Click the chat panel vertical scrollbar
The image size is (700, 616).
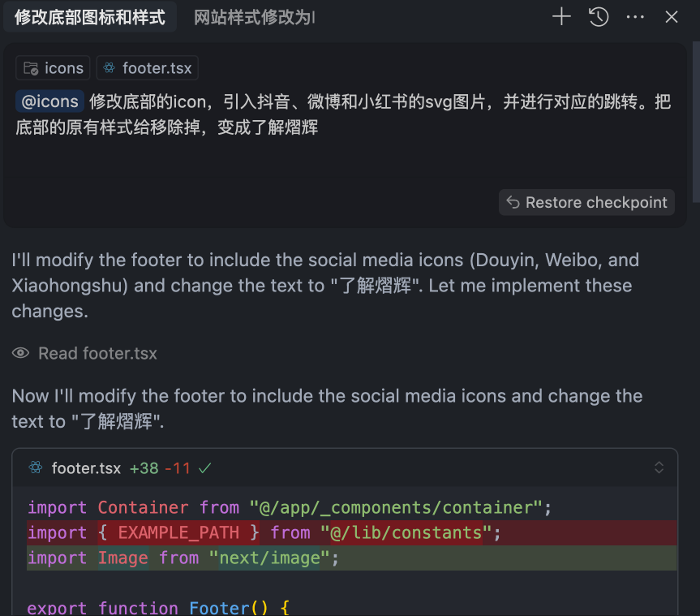point(695,122)
